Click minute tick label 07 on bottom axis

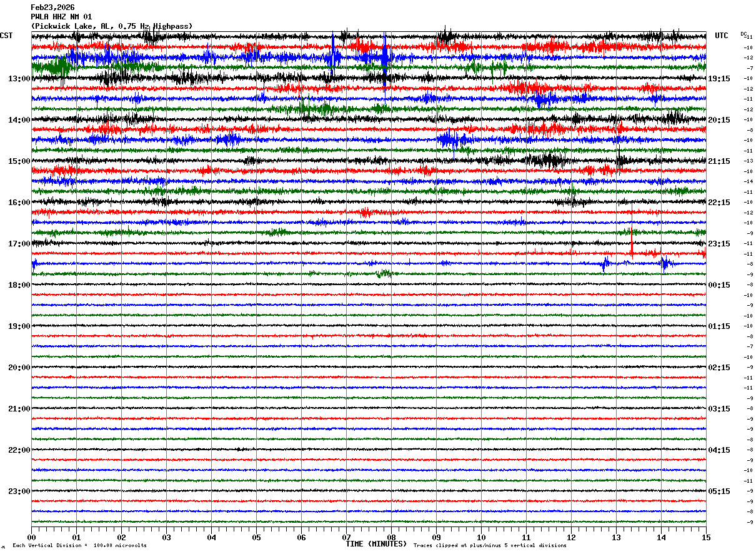tap(346, 537)
